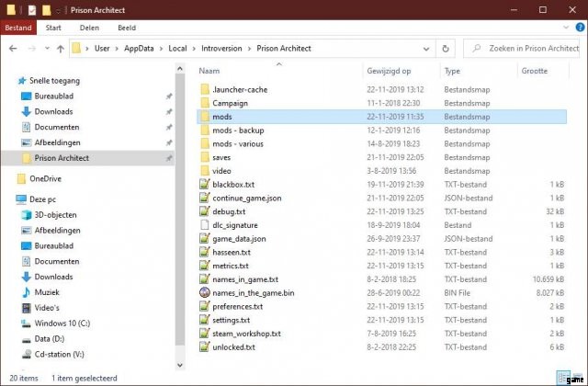Viewport: 588px width, 386px height.
Task: Open Prison Architect in navigation pane
Action: pyautogui.click(x=62, y=158)
